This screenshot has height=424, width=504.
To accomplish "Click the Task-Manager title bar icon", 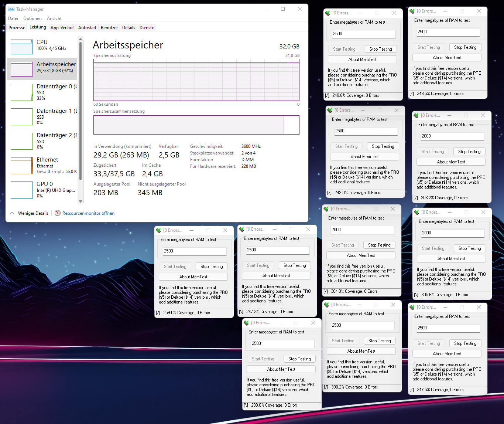I will click(x=11, y=9).
